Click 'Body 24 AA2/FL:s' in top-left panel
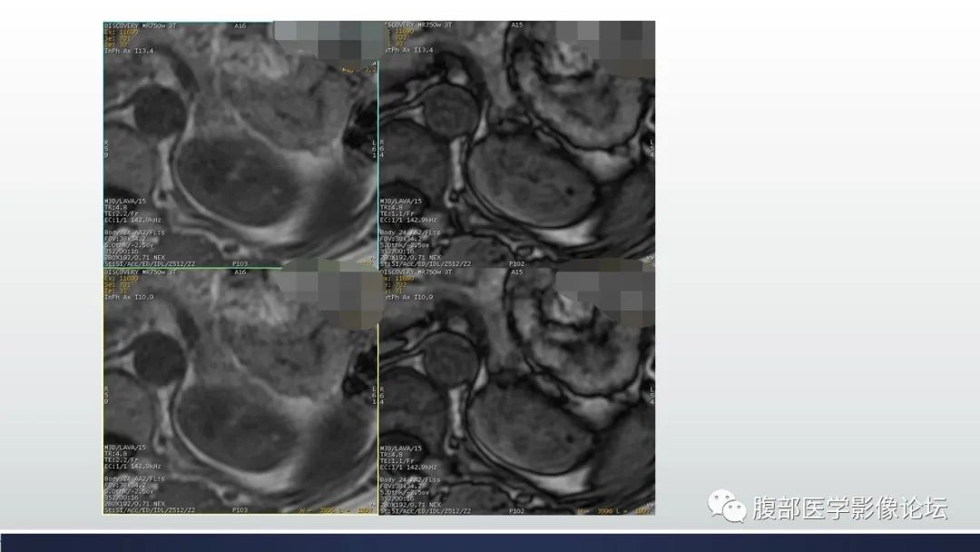This screenshot has width=980, height=552. (x=134, y=232)
